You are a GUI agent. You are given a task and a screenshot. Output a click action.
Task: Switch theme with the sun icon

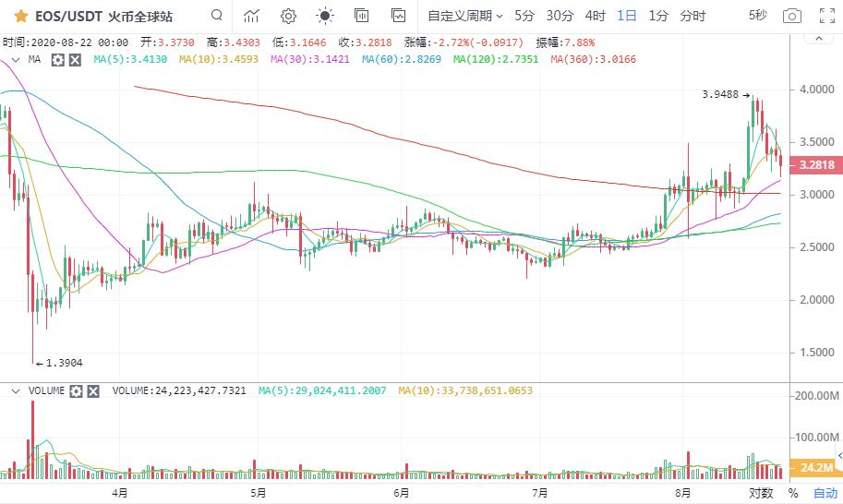(324, 16)
